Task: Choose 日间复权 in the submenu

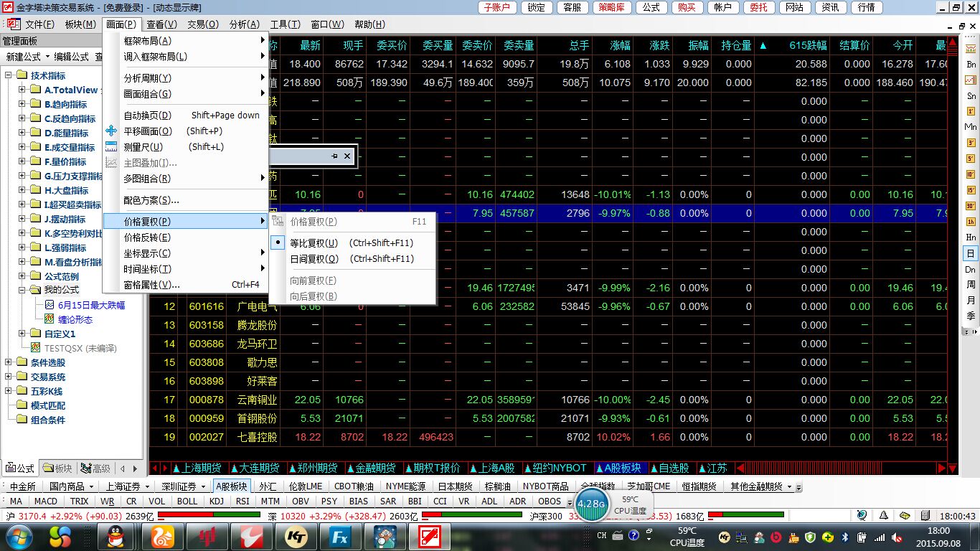Action: [314, 259]
